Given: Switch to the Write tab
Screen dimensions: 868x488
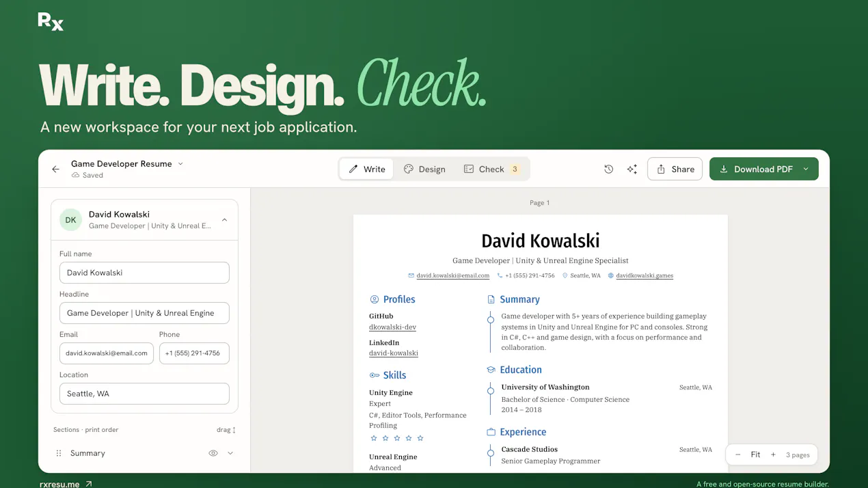Looking at the screenshot, I should [x=367, y=170].
